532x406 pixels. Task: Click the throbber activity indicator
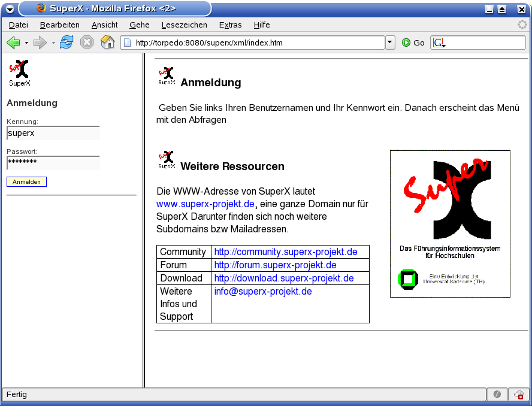[x=522, y=25]
